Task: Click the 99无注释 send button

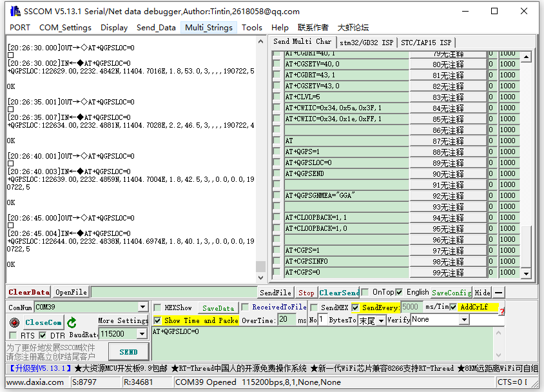Action: [x=448, y=273]
